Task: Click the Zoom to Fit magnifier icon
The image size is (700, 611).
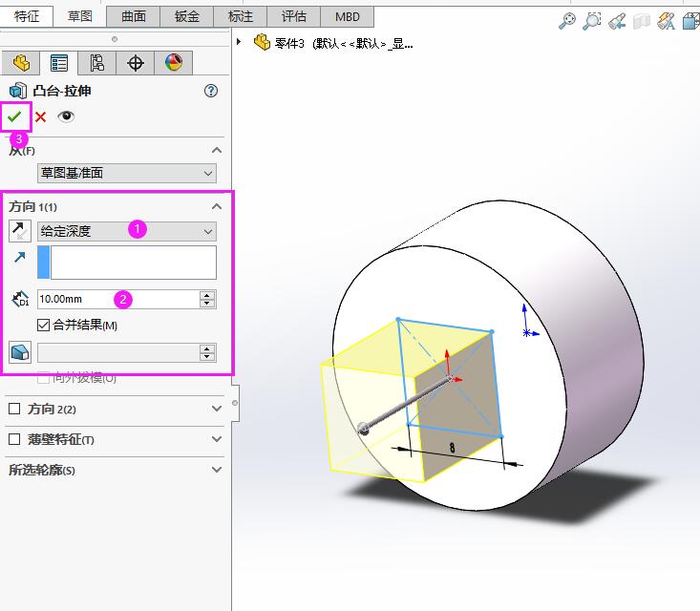Action: tap(567, 21)
